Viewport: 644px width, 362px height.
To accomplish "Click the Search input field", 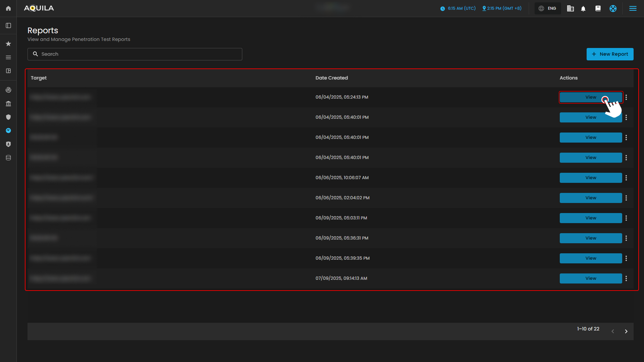I will tap(135, 54).
